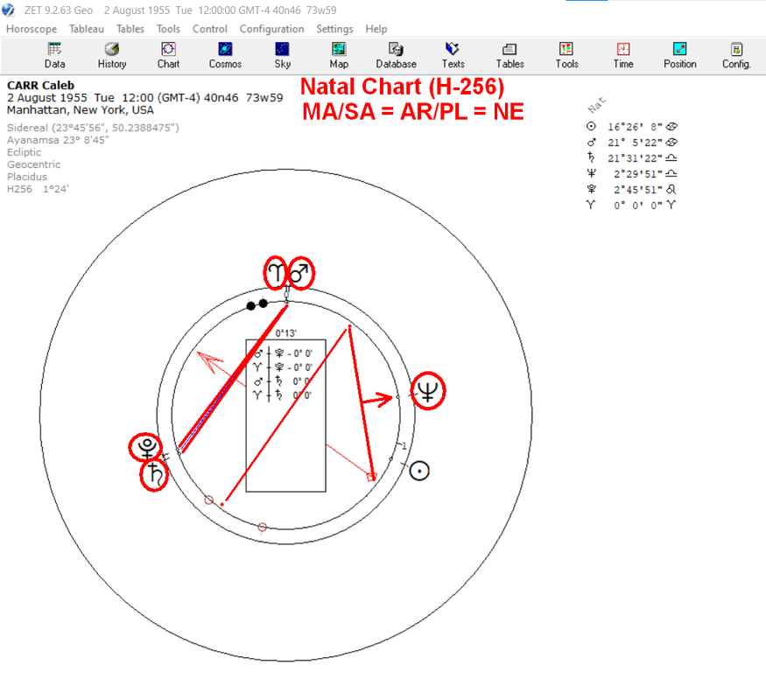Open the Tools menu in menu bar
The image size is (766, 700).
[x=168, y=29]
